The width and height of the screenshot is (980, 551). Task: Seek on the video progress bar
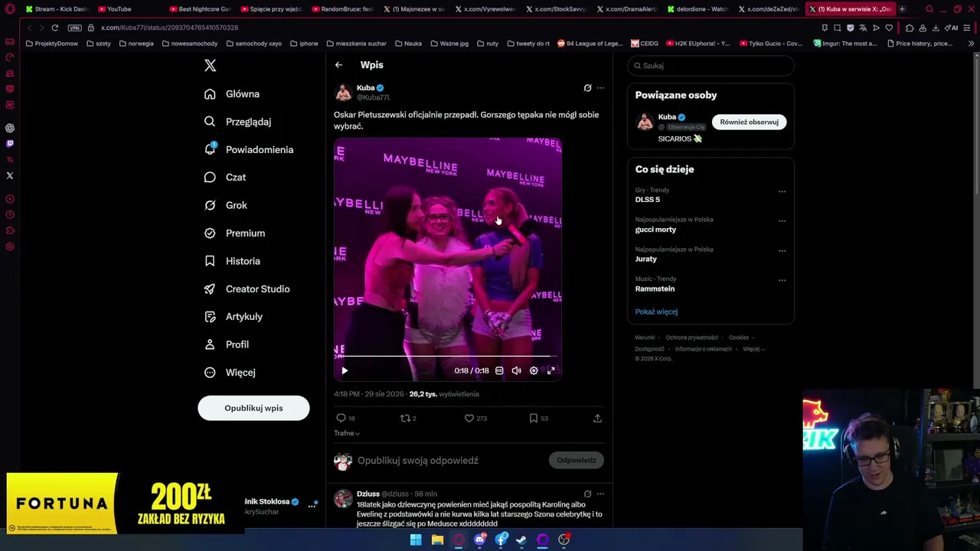[447, 357]
